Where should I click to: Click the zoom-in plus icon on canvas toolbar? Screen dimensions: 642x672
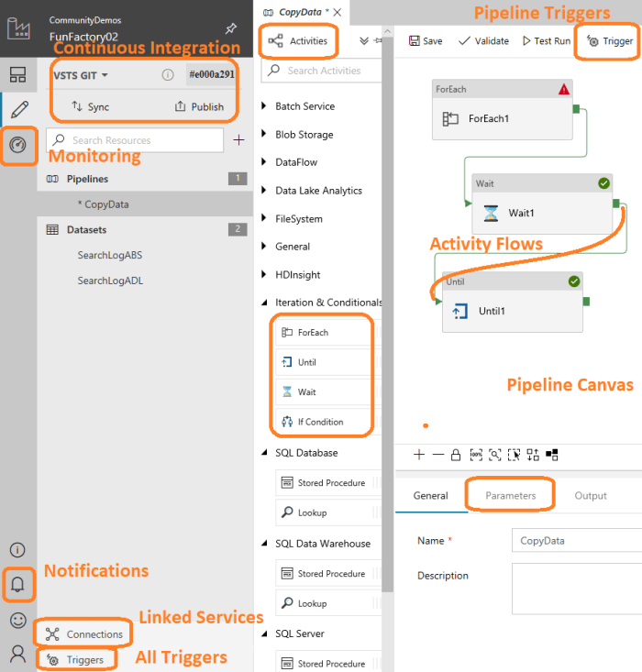pos(419,454)
